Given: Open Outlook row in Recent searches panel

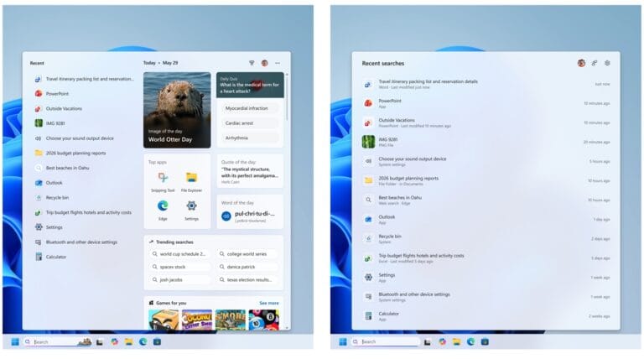Looking at the screenshot, I should click(486, 220).
